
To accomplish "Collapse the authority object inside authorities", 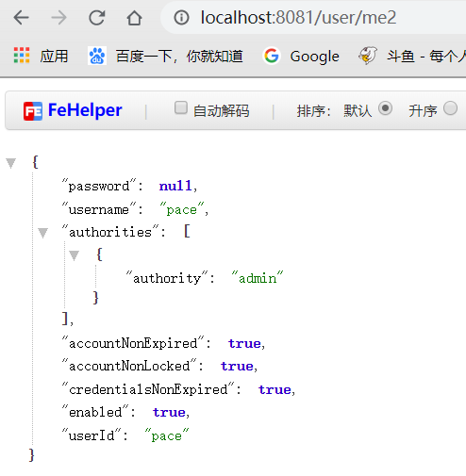I will tap(74, 255).
